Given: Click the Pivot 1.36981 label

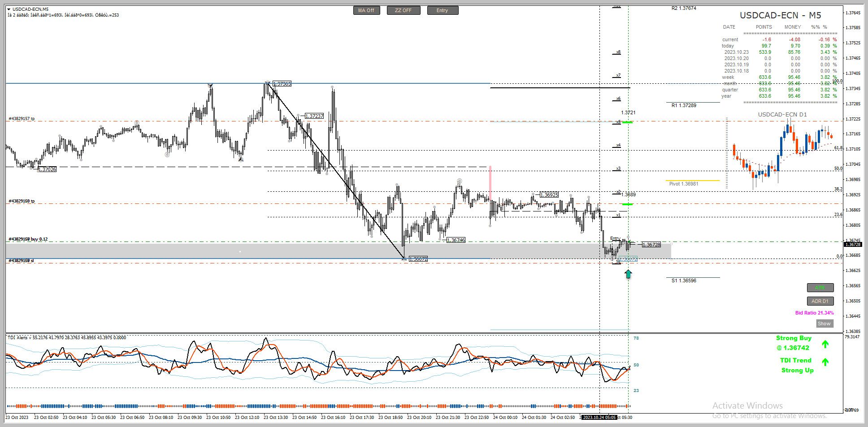Looking at the screenshot, I should point(684,184).
